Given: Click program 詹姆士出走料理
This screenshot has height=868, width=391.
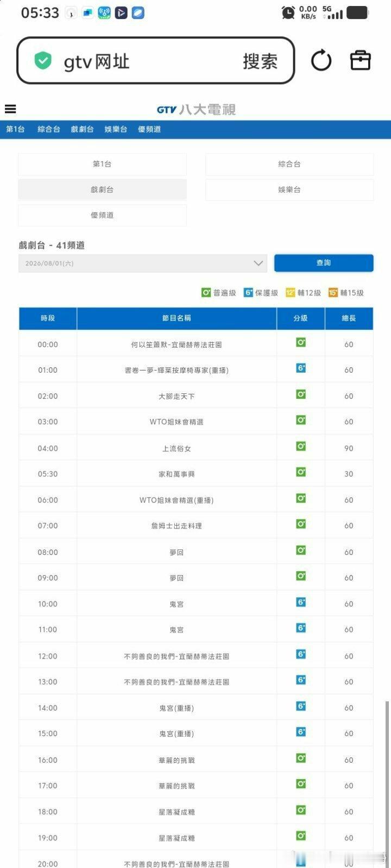Looking at the screenshot, I should coord(176,526).
